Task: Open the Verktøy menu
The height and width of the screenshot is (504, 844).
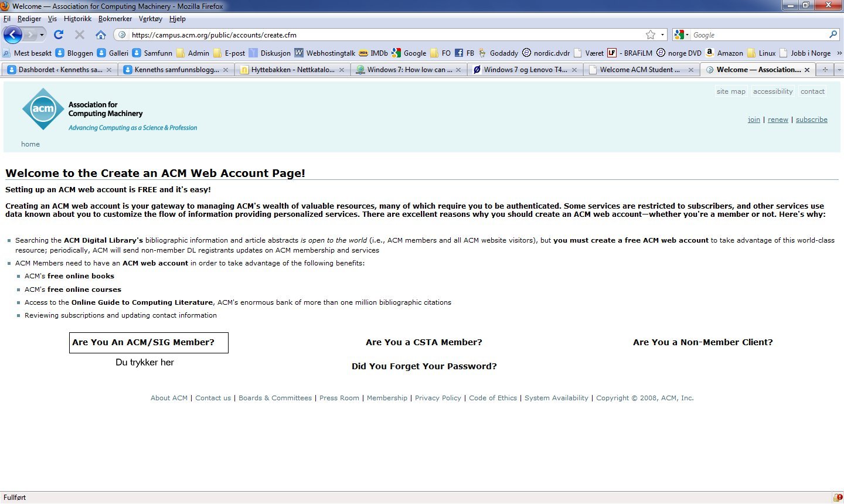Action: coord(151,19)
